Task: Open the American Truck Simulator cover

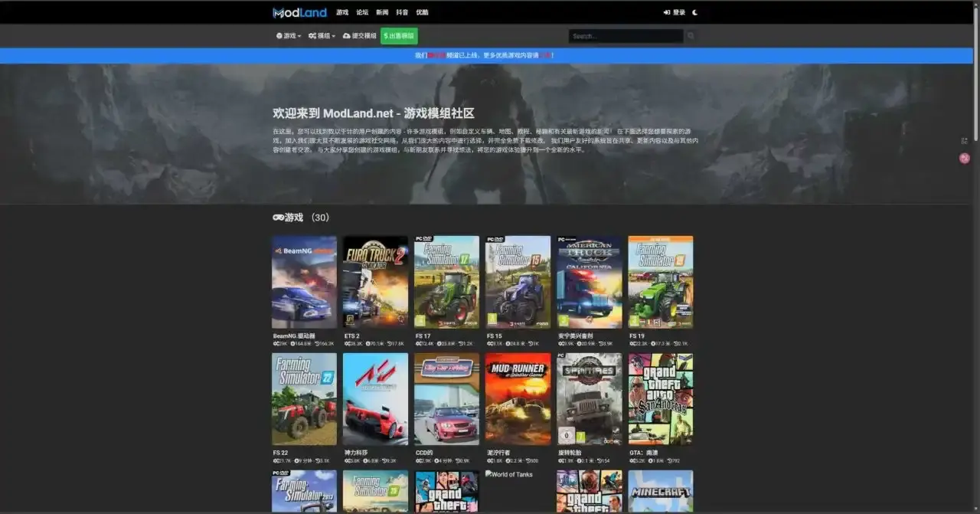Action: coord(589,282)
